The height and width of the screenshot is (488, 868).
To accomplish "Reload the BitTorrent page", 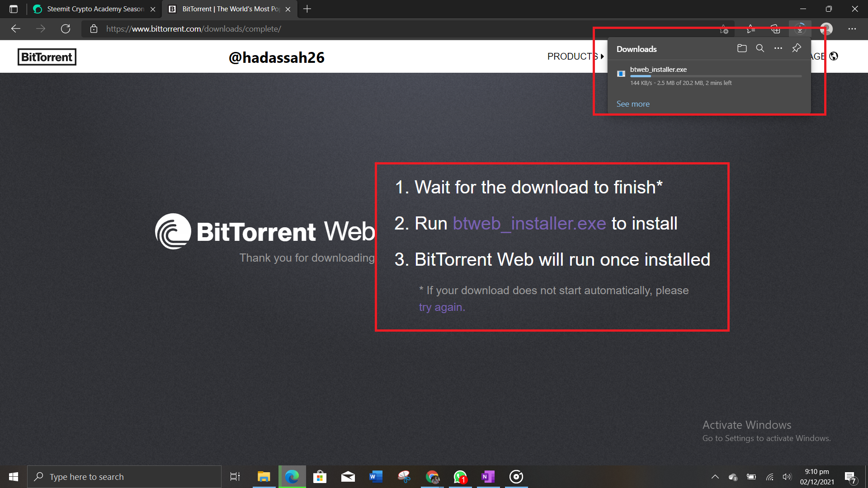I will pos(66,29).
